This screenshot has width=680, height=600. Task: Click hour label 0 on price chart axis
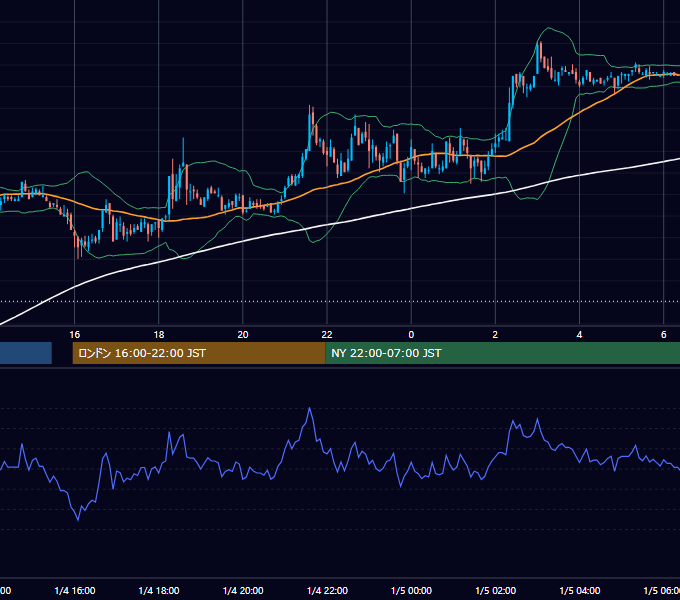pos(411,334)
